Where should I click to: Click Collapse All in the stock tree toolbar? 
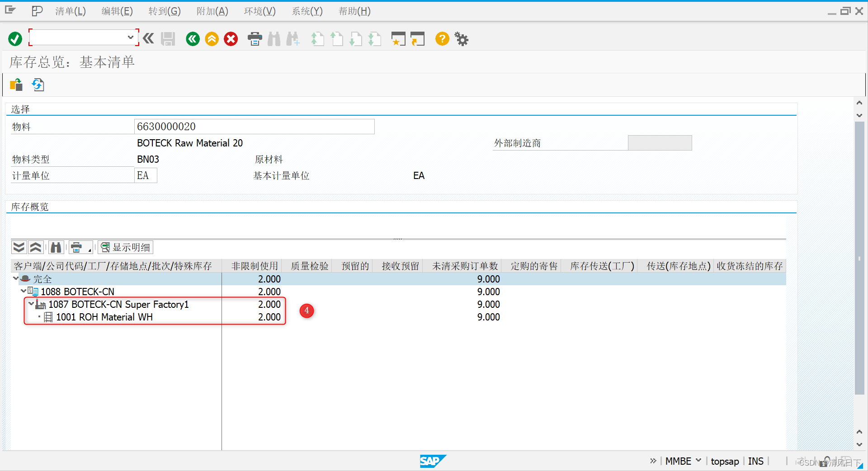click(36, 247)
